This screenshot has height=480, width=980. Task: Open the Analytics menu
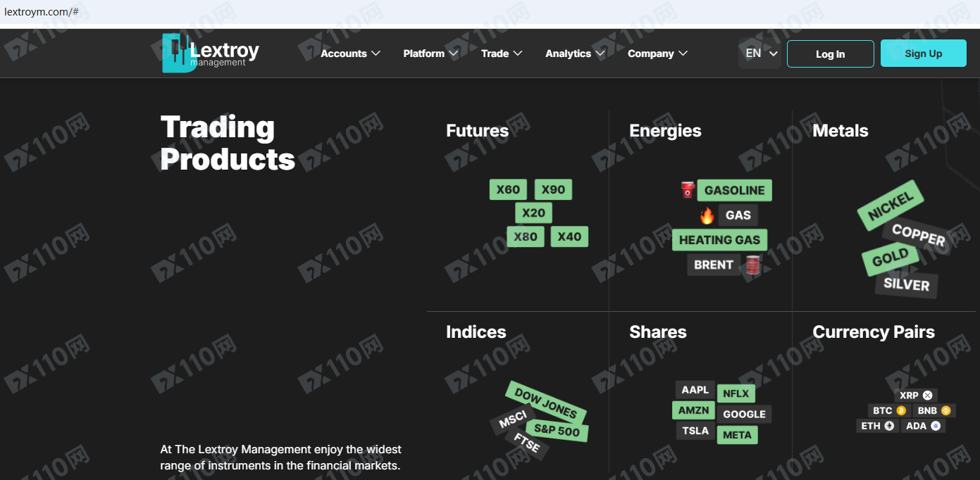click(575, 53)
